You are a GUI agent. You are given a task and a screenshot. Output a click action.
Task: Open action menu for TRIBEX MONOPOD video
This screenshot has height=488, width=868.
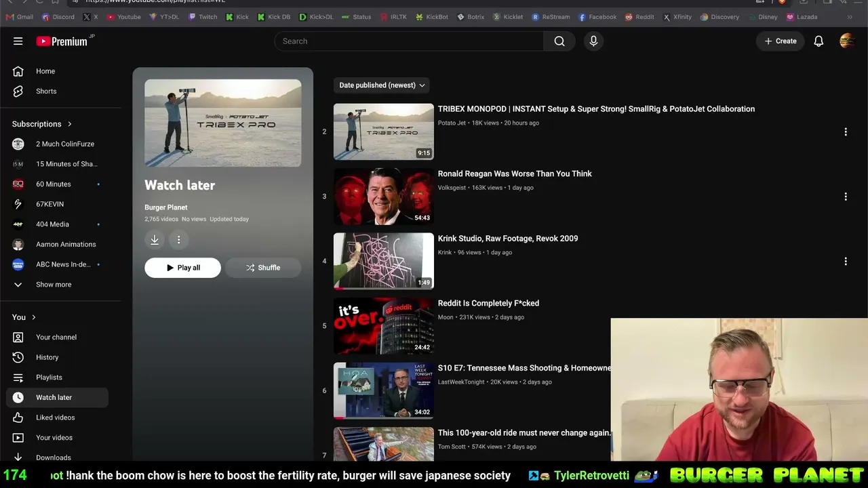pos(846,131)
